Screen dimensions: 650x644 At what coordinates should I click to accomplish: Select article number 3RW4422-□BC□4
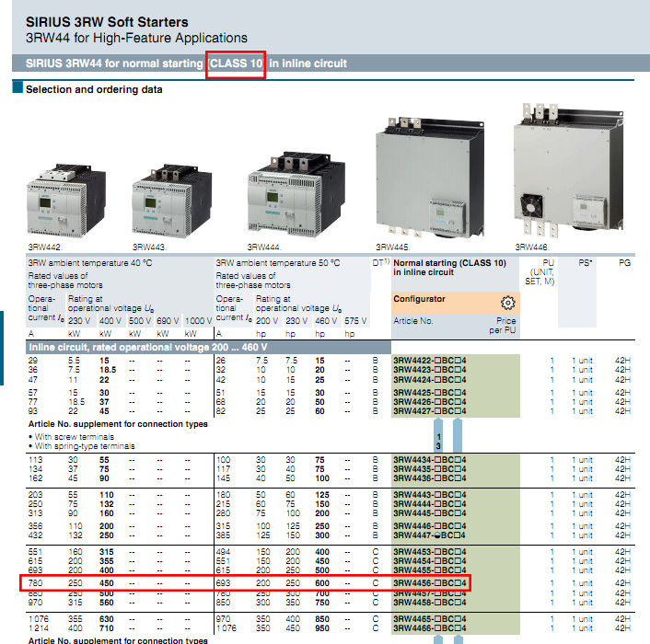click(429, 361)
